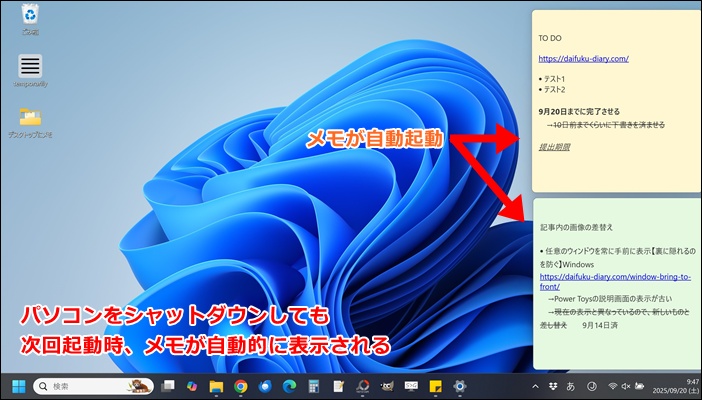Open the Dropbox tray icon
702x400 pixels.
(x=552, y=386)
